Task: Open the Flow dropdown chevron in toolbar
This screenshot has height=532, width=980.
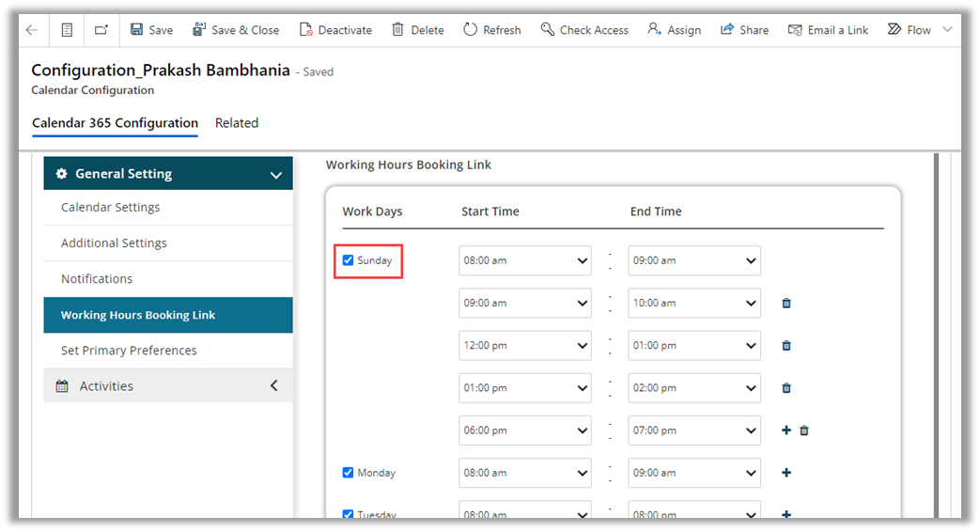Action: pos(947,30)
